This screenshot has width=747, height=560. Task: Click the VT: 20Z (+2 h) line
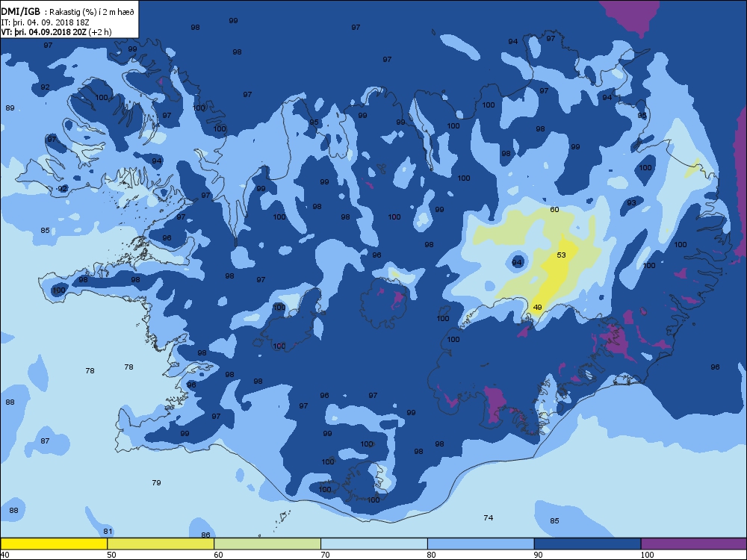(56, 32)
